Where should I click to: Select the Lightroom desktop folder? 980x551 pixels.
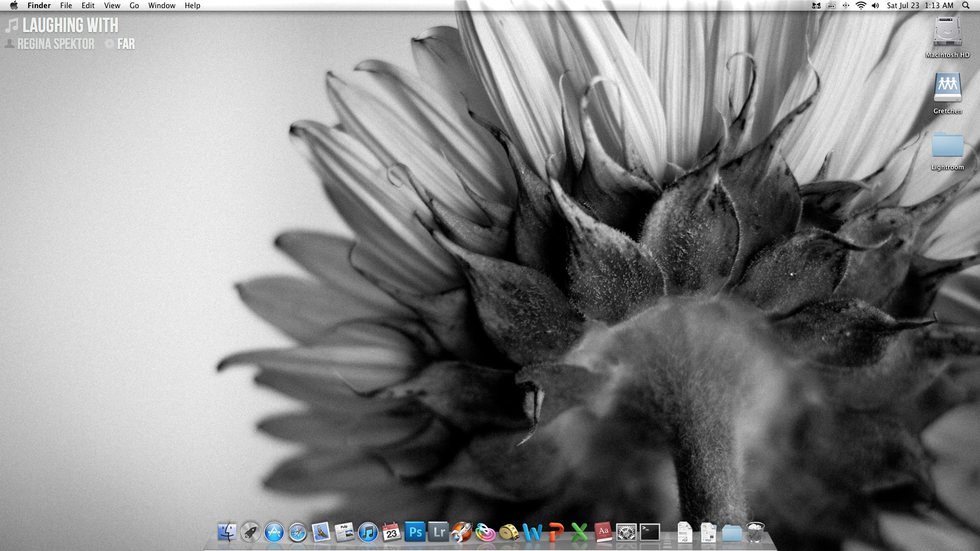pyautogui.click(x=947, y=145)
